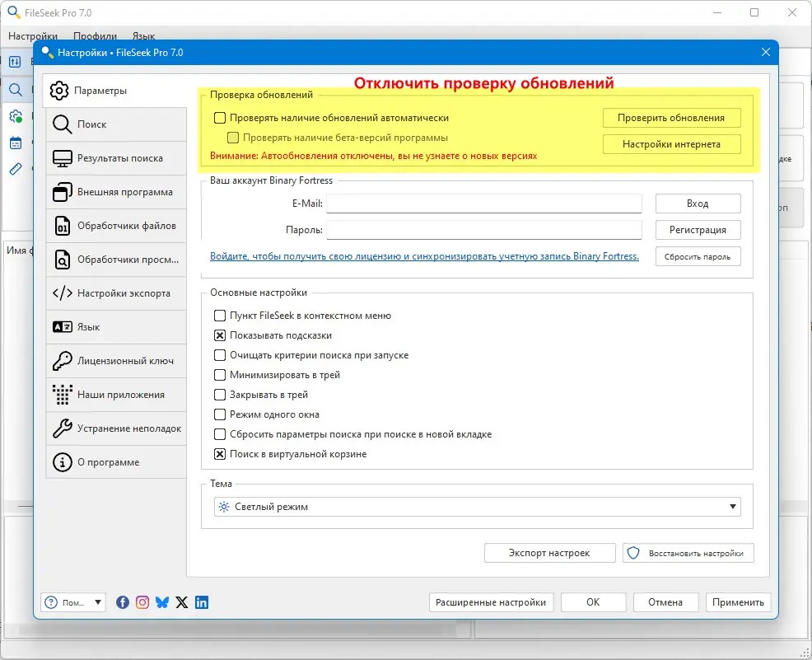Screen dimensions: 812x660
Task: Enable Режим одного окна checkbox
Action: tap(220, 414)
